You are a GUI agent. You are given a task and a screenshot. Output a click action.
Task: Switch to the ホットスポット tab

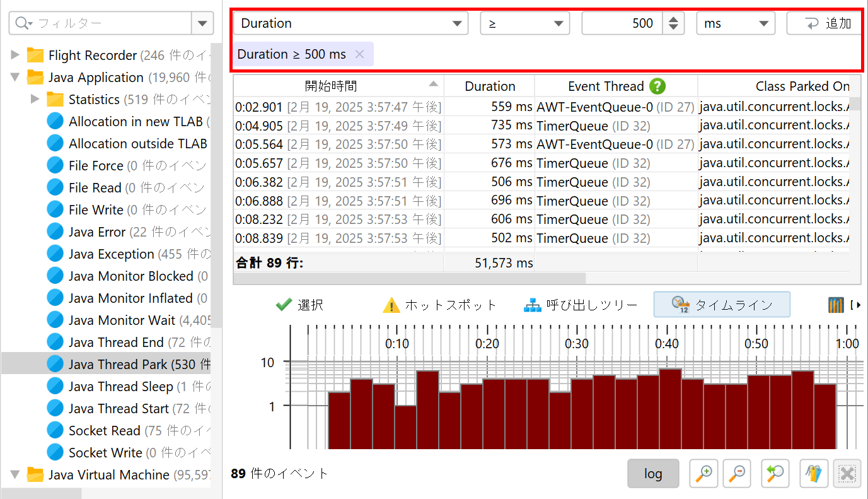[440, 305]
